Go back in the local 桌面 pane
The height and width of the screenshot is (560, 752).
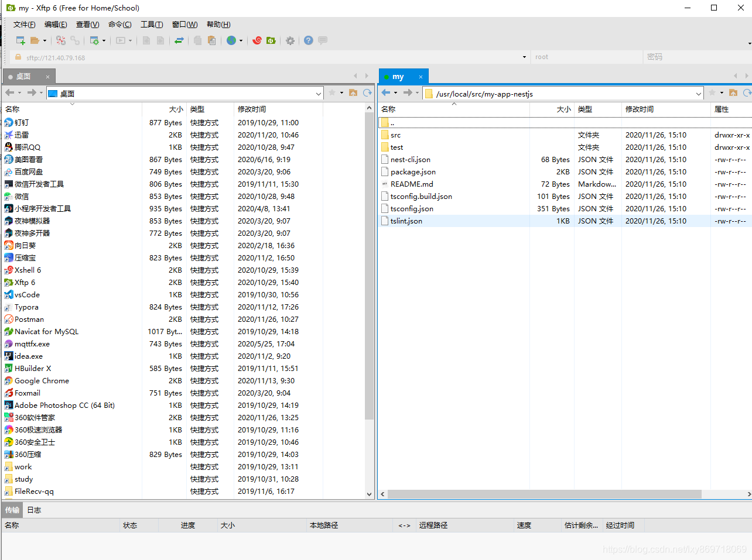9,92
